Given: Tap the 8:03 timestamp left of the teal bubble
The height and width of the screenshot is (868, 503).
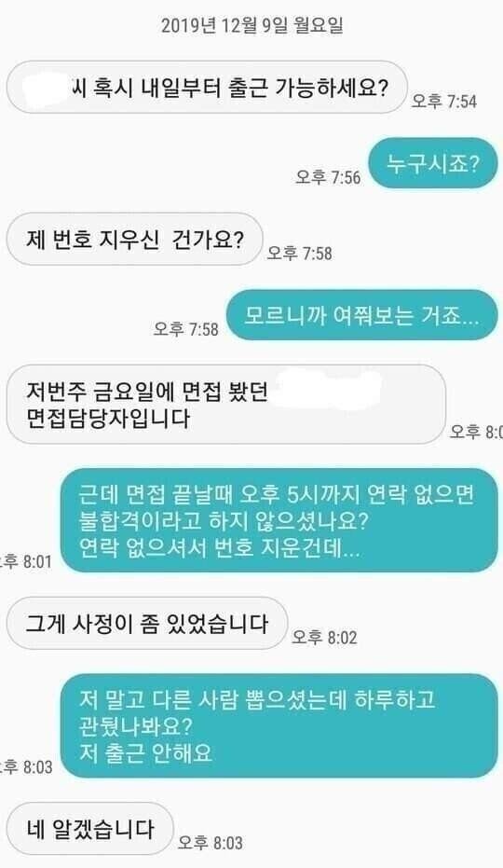Looking at the screenshot, I should [x=26, y=767].
